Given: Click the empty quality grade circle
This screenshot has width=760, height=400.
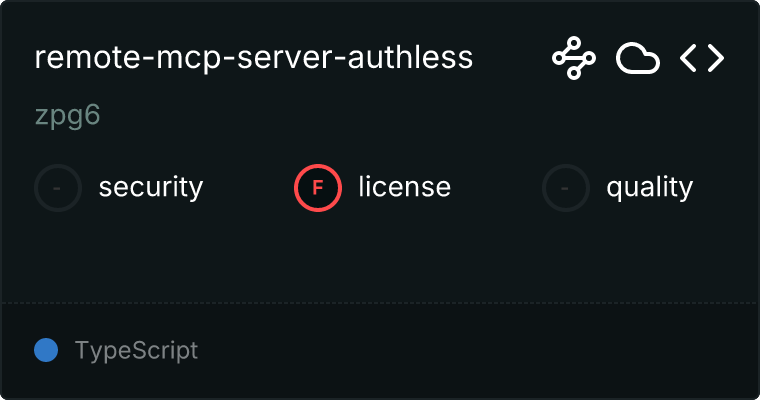Looking at the screenshot, I should click(x=566, y=188).
